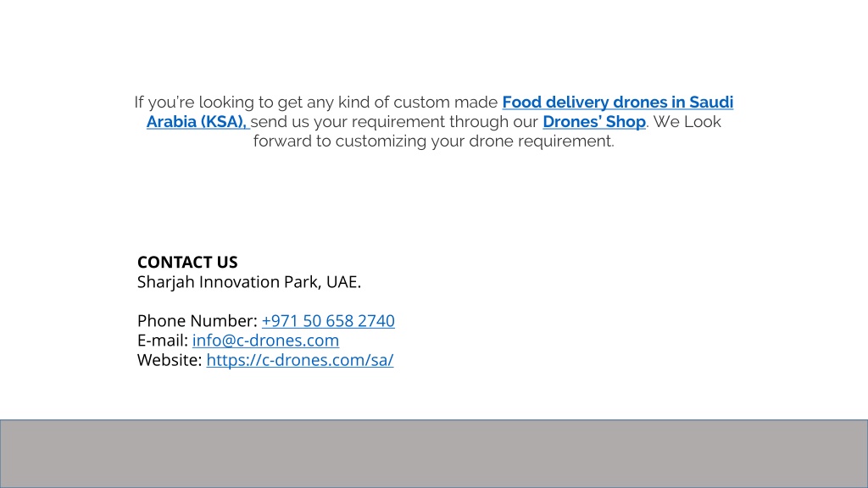Image resolution: width=868 pixels, height=488 pixels.
Task: Click the gray footer bar
Action: click(434, 454)
